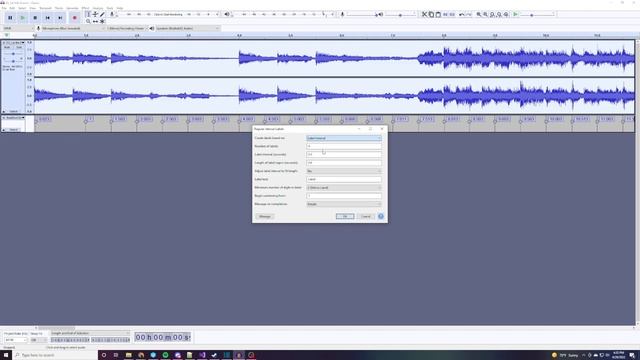Click the Pause transport button
Image resolution: width=640 pixels, height=360 pixels.
point(10,18)
